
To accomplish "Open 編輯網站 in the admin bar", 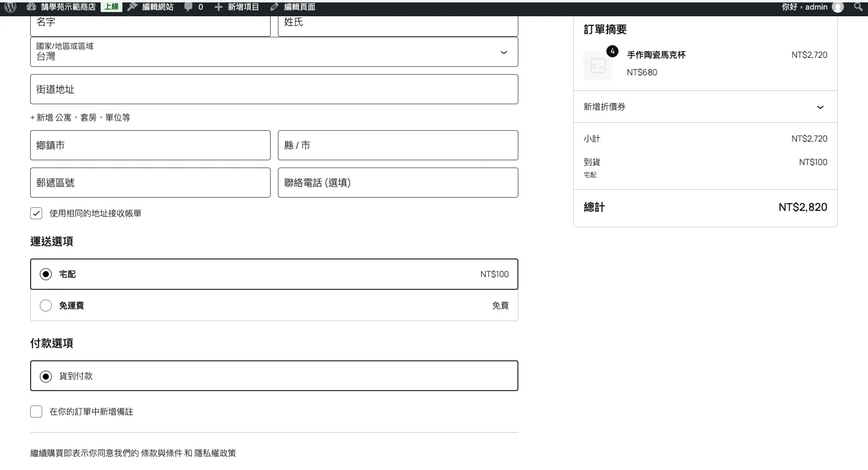I will coord(151,7).
